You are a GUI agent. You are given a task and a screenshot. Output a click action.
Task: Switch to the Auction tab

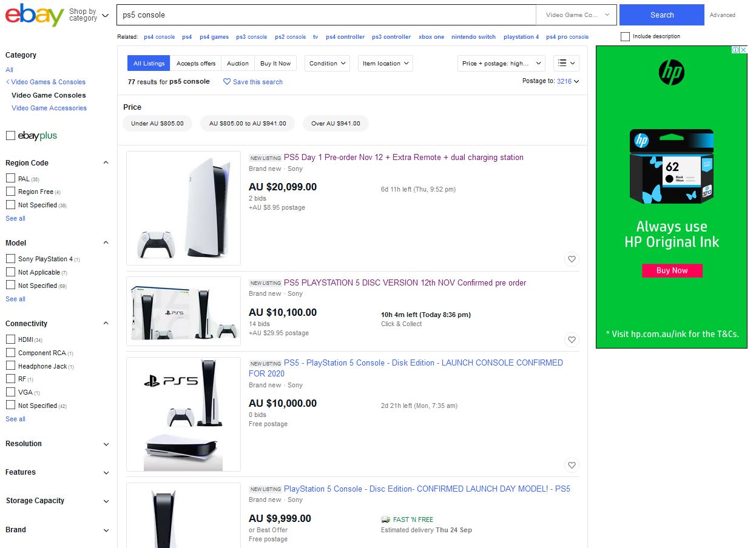[x=238, y=63]
